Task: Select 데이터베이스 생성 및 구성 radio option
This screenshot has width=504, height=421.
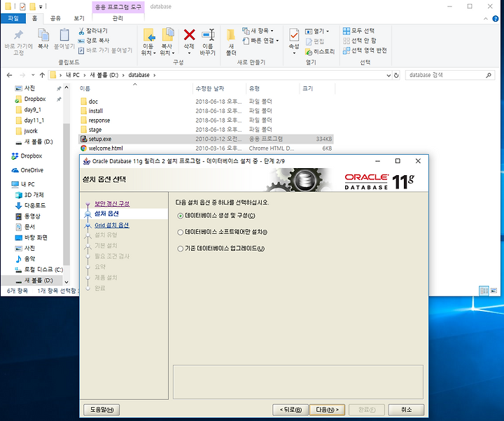Action: click(181, 216)
